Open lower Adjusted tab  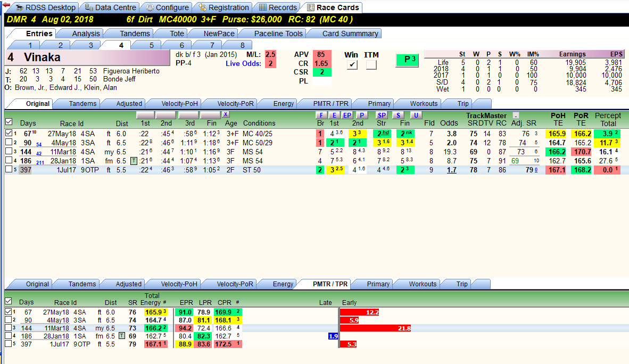coord(128,284)
